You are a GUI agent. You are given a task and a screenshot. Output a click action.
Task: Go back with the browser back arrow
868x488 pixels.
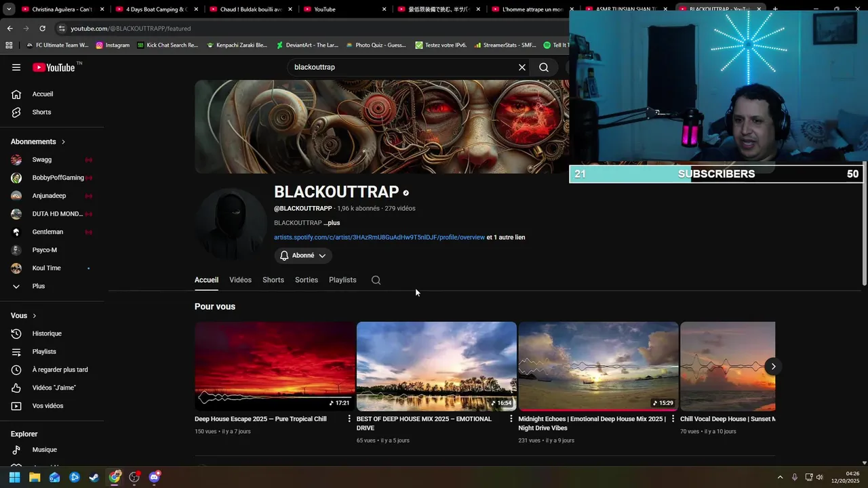coord(9,28)
